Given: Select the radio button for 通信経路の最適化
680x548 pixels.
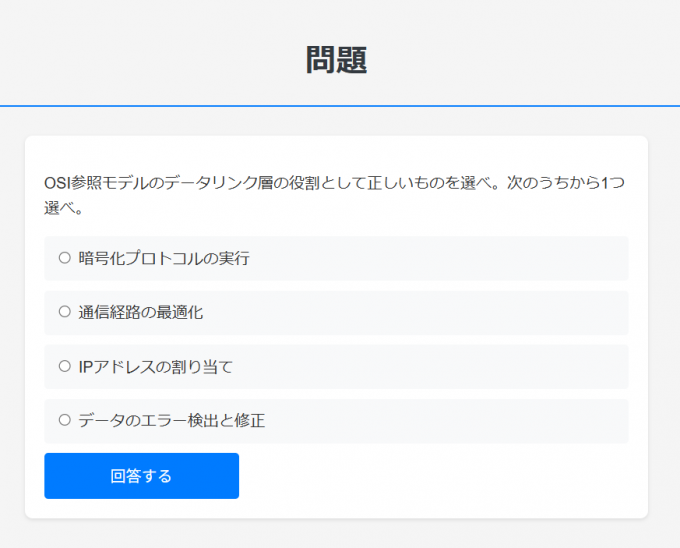Looking at the screenshot, I should 65,312.
